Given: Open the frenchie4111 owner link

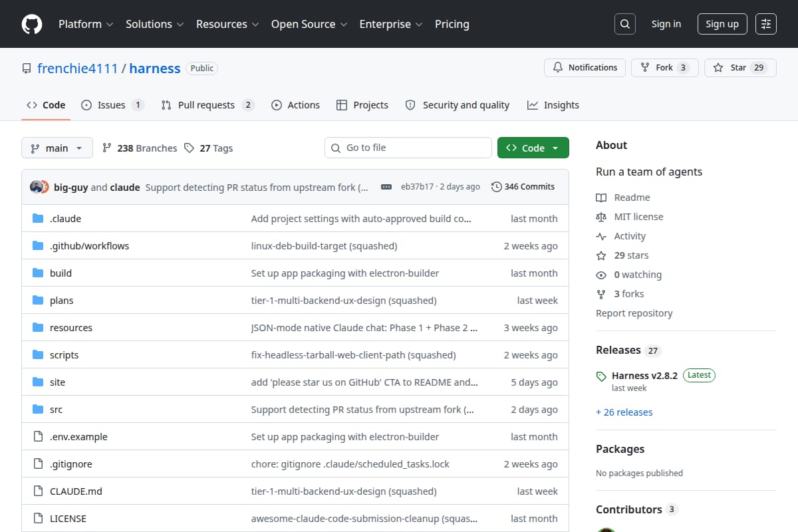Looking at the screenshot, I should [x=77, y=68].
